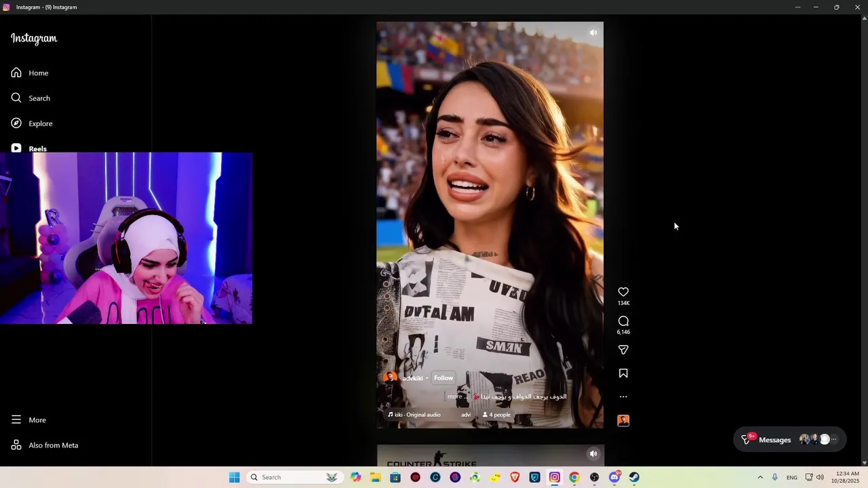Click the scrollbar down arrow

point(864,462)
